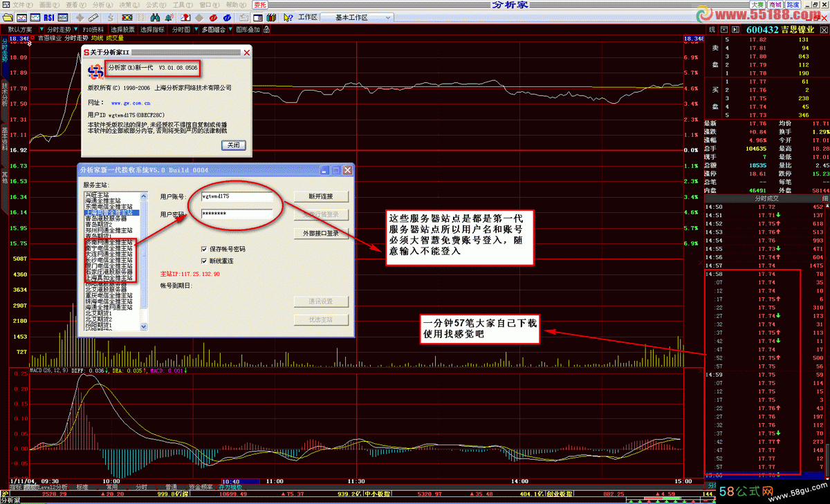Expand the 分时走势 dropdown arrow
830x504 pixels.
(75, 30)
